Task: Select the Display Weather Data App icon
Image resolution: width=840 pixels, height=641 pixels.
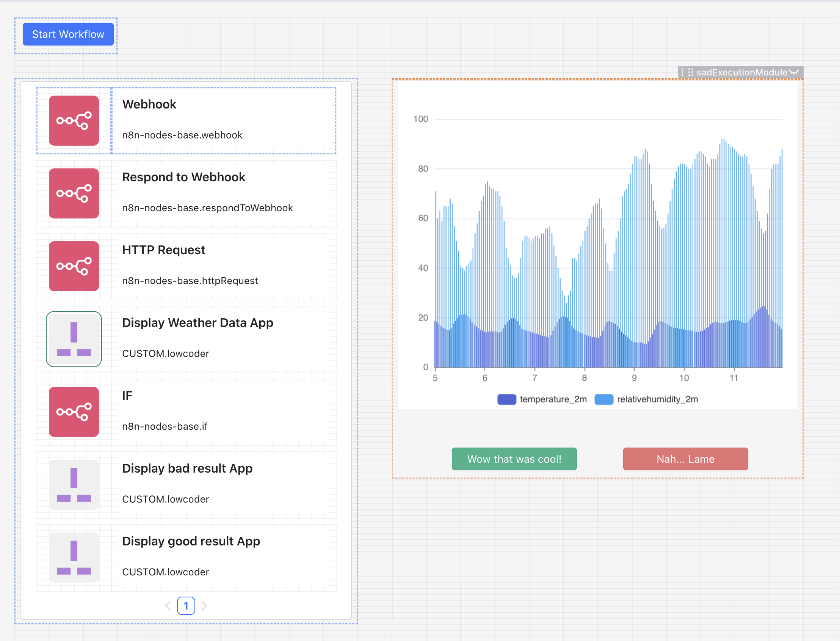Action: coord(74,339)
